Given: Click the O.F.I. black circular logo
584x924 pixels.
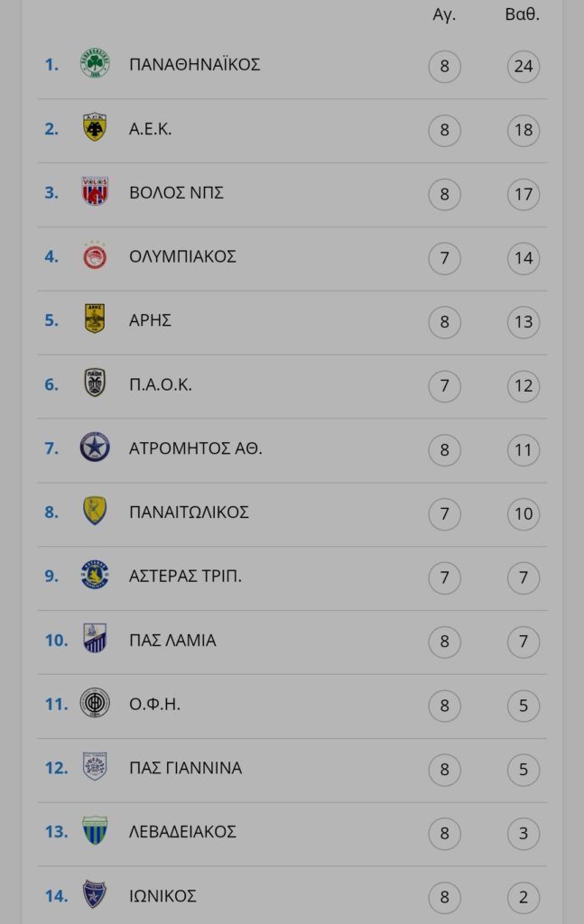Looking at the screenshot, I should [x=94, y=703].
